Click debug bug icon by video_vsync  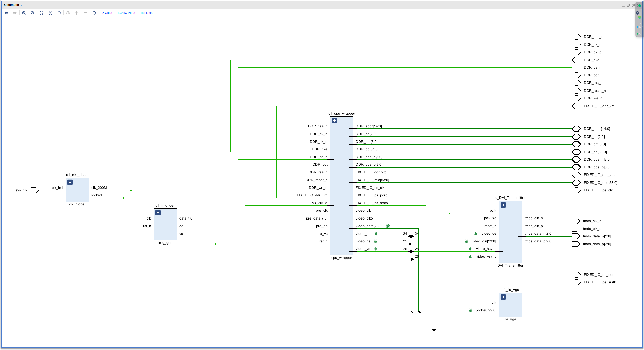(470, 257)
